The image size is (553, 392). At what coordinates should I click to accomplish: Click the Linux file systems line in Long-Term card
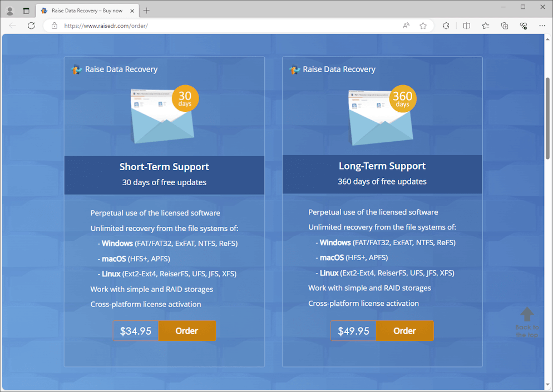pos(385,273)
